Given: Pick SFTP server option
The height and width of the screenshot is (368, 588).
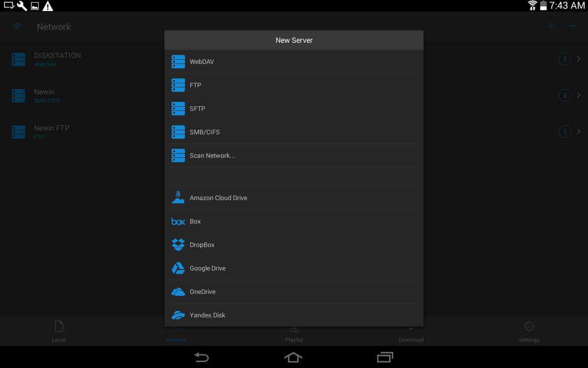Looking at the screenshot, I should [x=294, y=109].
